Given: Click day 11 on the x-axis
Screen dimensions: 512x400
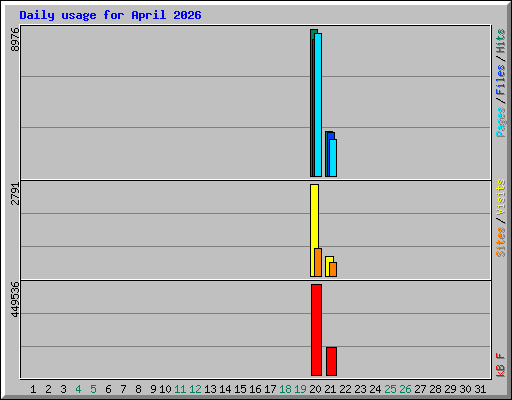Looking at the screenshot, I should point(180,389).
